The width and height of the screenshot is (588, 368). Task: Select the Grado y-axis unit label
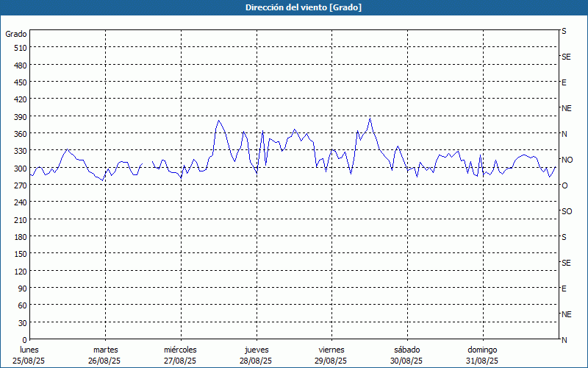(16, 34)
